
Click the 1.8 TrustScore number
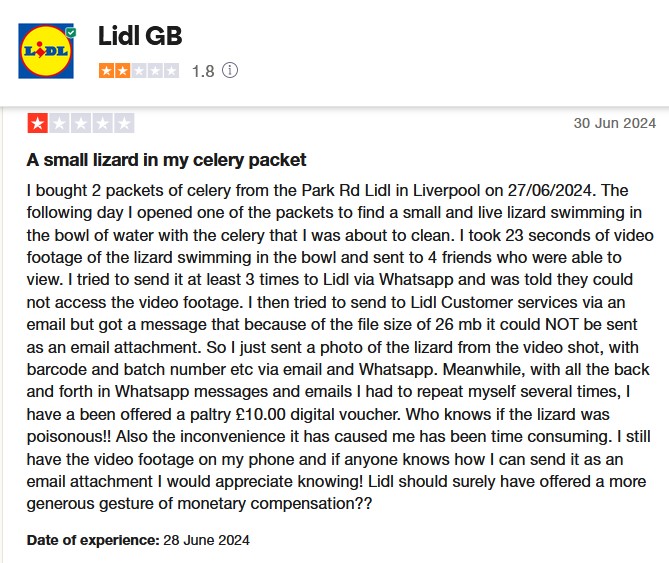(x=203, y=71)
